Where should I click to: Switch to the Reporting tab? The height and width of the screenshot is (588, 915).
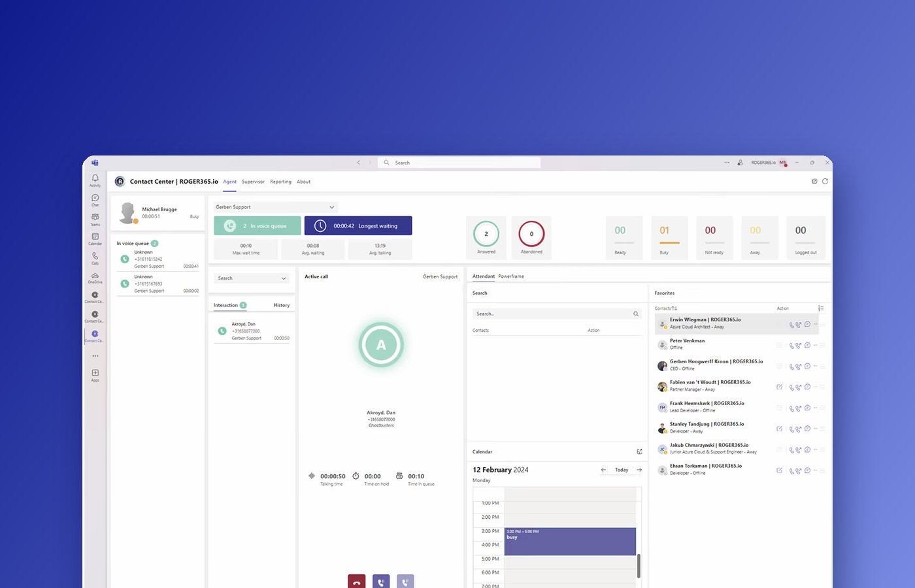coord(280,182)
